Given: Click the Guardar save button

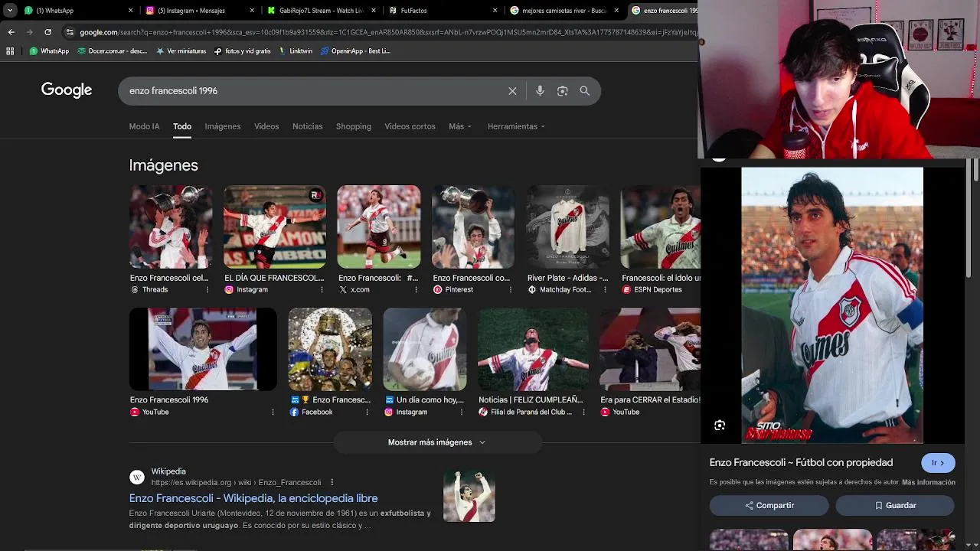Looking at the screenshot, I should click(895, 505).
